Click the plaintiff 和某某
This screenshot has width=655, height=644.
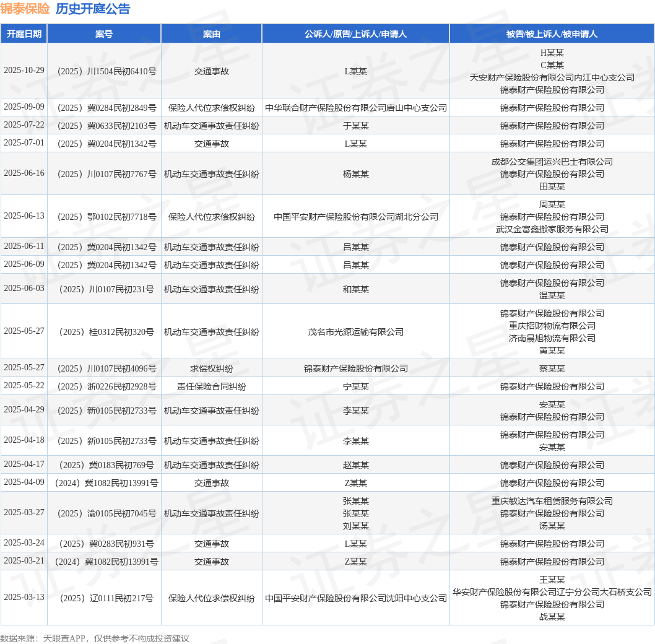tap(356, 289)
